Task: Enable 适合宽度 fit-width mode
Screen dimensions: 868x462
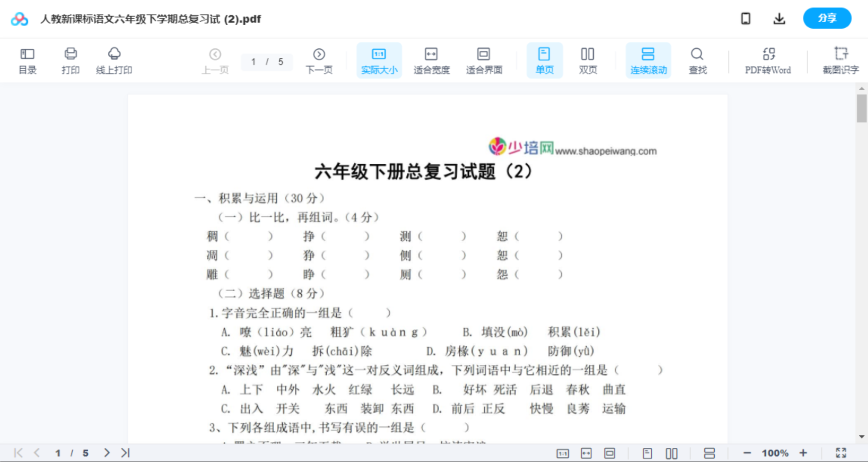Action: pyautogui.click(x=431, y=60)
